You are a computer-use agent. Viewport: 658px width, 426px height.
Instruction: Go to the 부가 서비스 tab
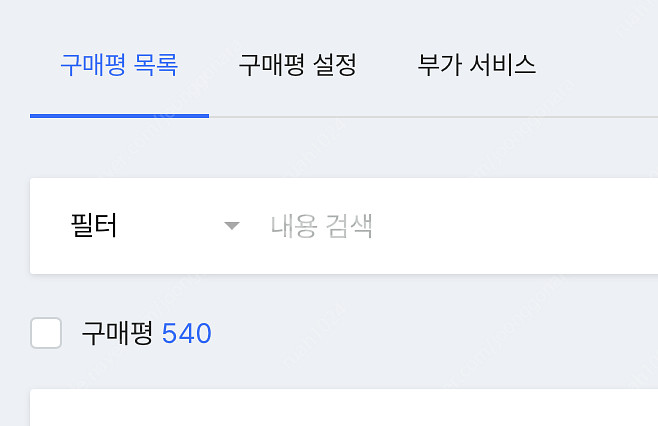477,67
